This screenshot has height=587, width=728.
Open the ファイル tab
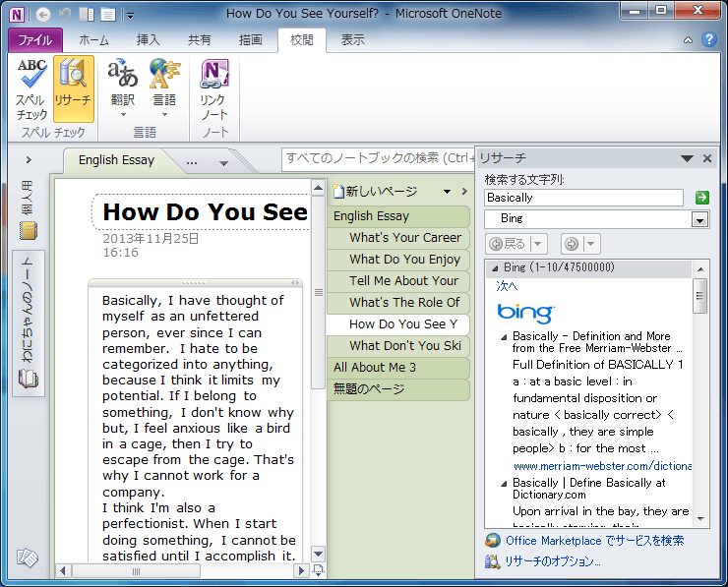[35, 40]
